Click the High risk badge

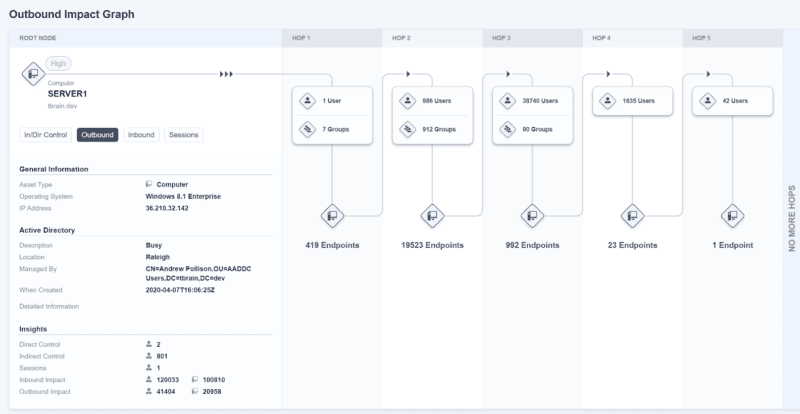[59, 63]
